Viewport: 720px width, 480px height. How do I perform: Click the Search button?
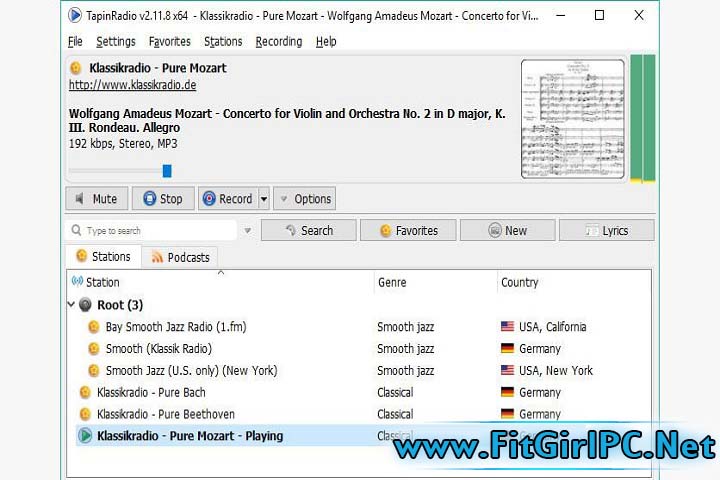click(308, 231)
